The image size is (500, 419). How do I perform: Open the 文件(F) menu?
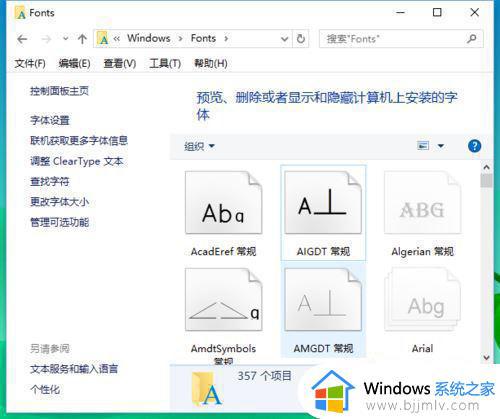click(30, 63)
